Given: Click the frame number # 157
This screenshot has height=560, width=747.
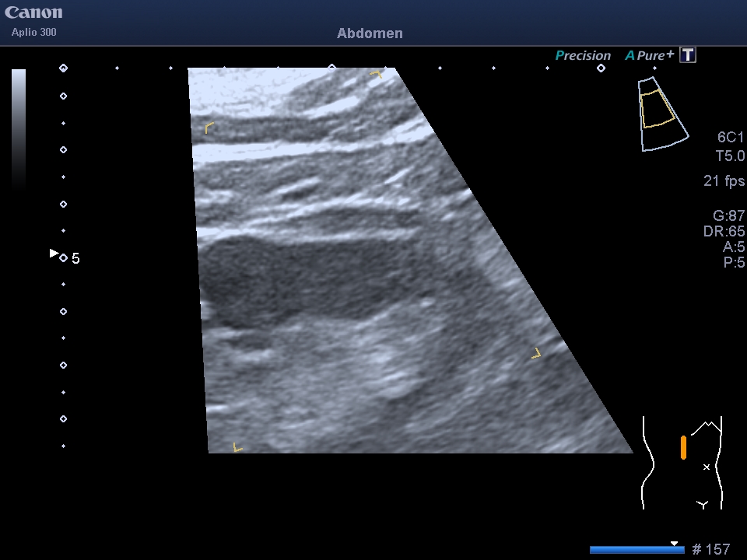Looking at the screenshot, I should pyautogui.click(x=710, y=550).
